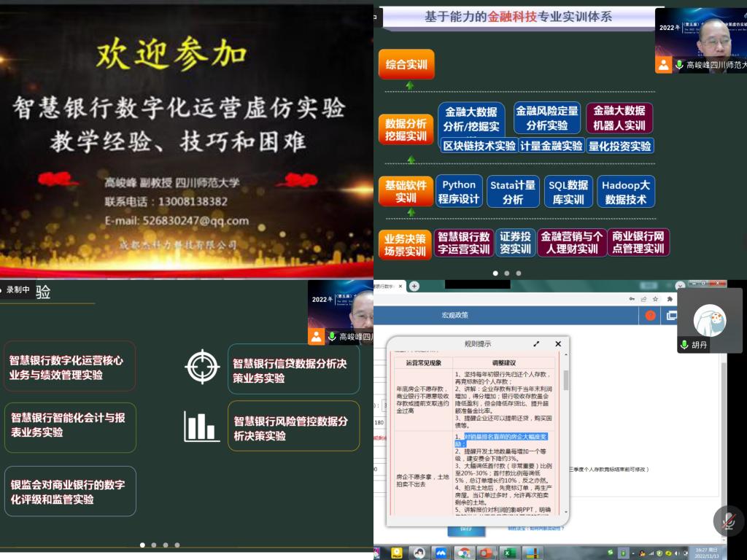The height and width of the screenshot is (560, 747).
Task: Close the 规则提示 popup dialog
Action: (558, 344)
